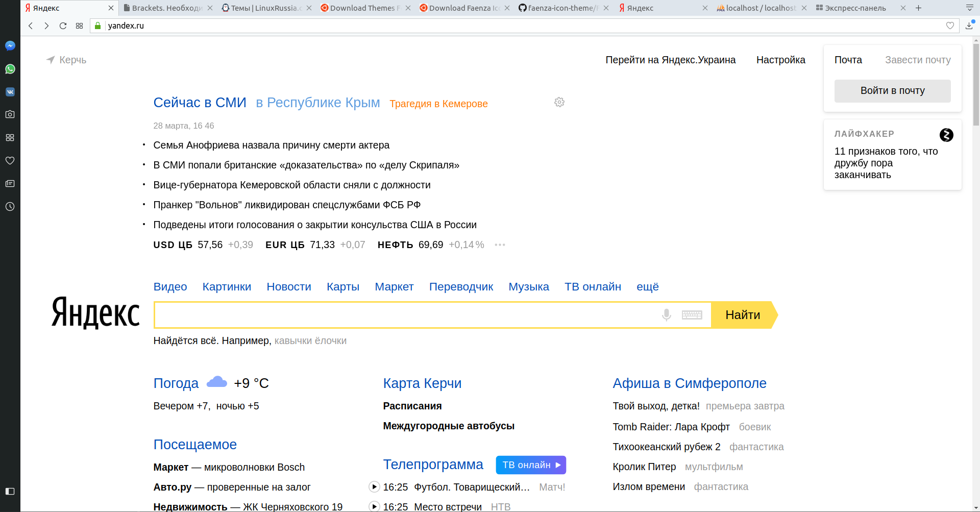The width and height of the screenshot is (980, 512).
Task: Expand the ещё services menu
Action: [647, 287]
